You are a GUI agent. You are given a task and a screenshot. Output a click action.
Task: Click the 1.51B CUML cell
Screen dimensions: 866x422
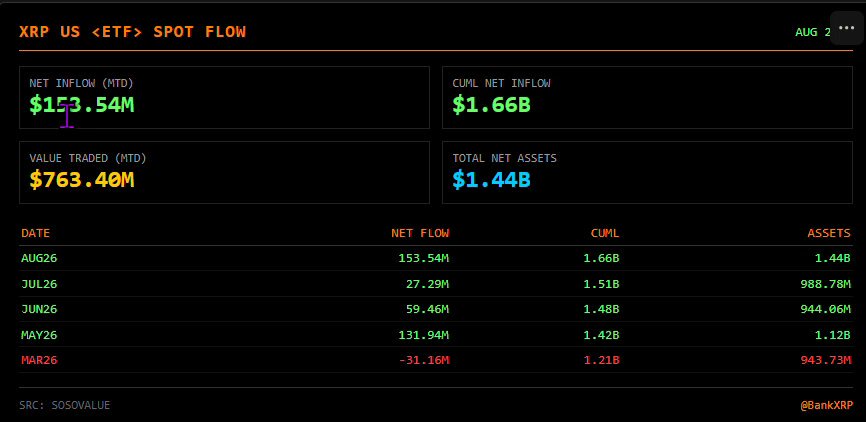(x=601, y=284)
